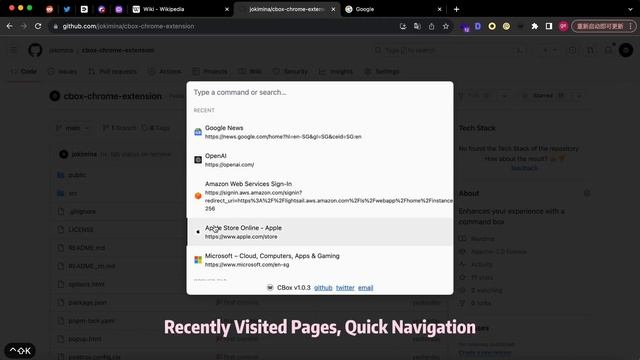The width and height of the screenshot is (640, 360).
Task: Go back to previous page
Action: 9,26
